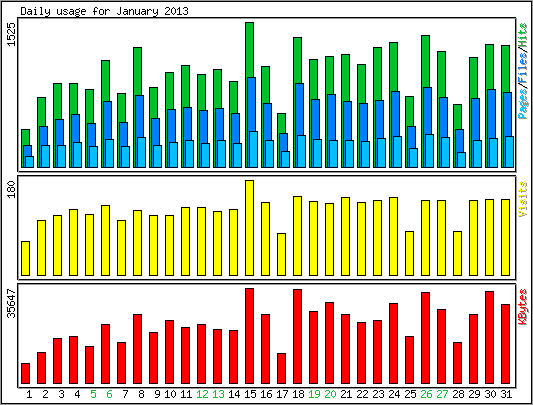Click the red KBytes bar for day 18
The height and width of the screenshot is (405, 533).
tap(297, 337)
